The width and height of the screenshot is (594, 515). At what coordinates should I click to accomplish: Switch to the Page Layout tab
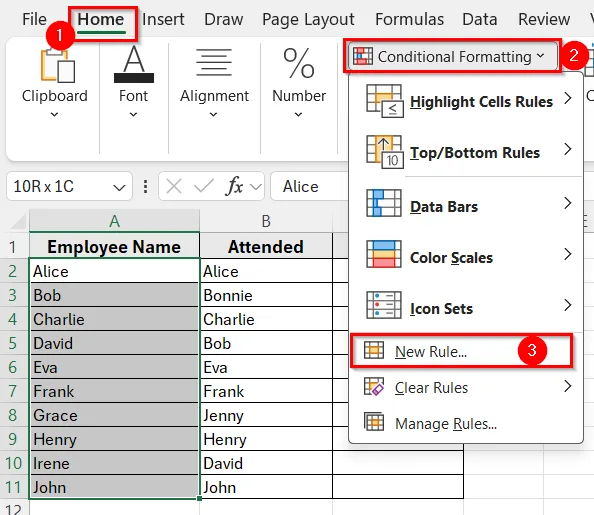pos(308,20)
